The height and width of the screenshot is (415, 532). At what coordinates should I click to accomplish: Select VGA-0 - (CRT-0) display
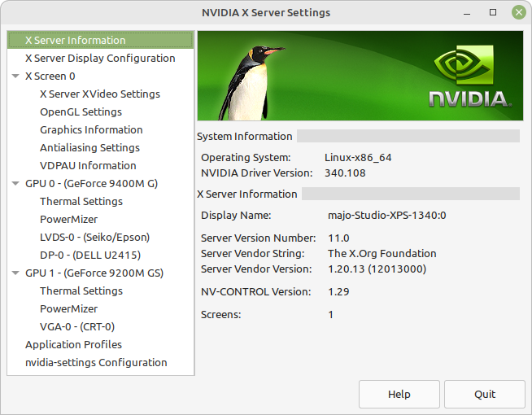[x=77, y=327]
